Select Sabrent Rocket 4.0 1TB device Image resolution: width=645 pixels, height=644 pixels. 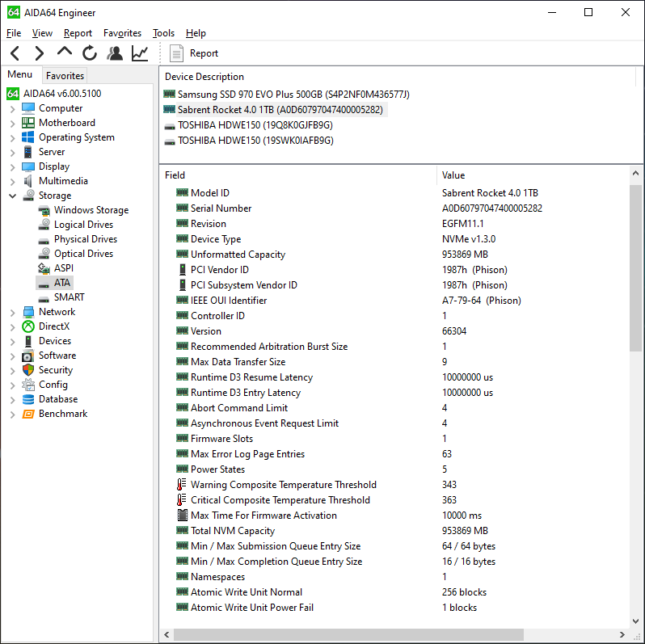click(x=280, y=110)
